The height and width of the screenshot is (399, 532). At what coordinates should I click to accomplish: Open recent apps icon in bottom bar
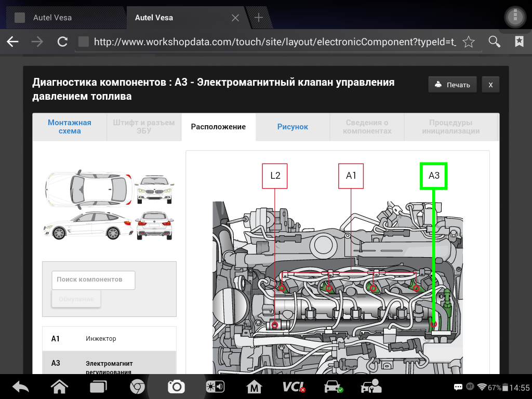(98, 387)
